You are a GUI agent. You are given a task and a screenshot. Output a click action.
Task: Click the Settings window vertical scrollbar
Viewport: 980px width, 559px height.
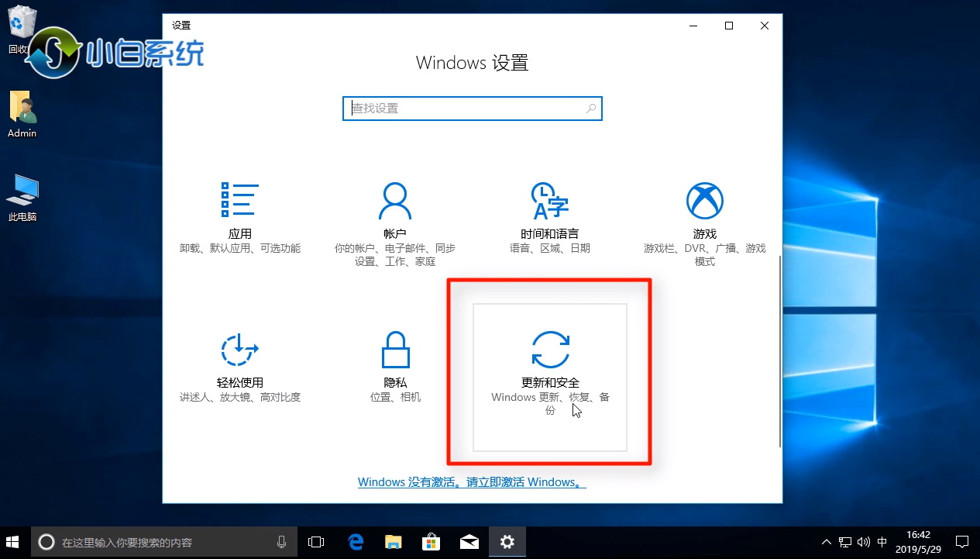point(779,350)
